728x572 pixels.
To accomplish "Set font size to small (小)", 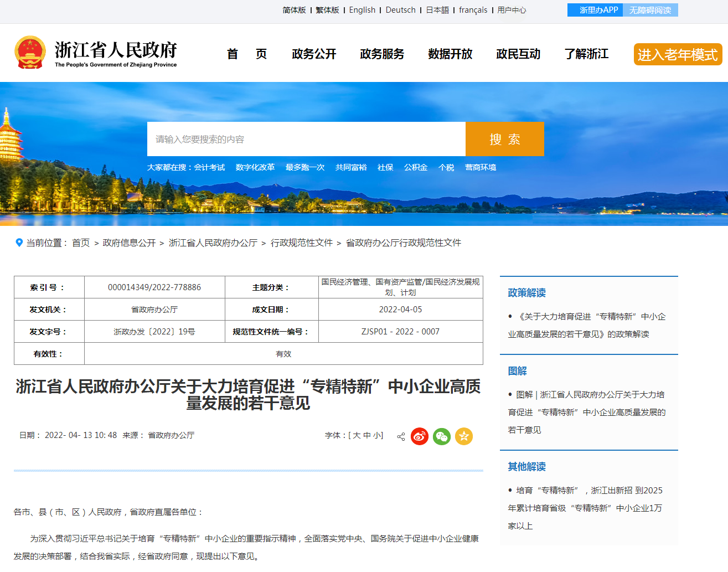I will pos(376,435).
